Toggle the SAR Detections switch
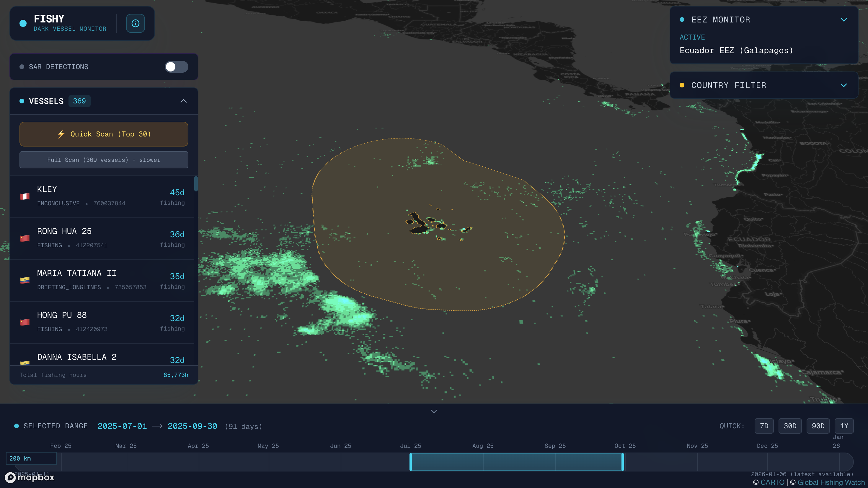 click(x=176, y=67)
